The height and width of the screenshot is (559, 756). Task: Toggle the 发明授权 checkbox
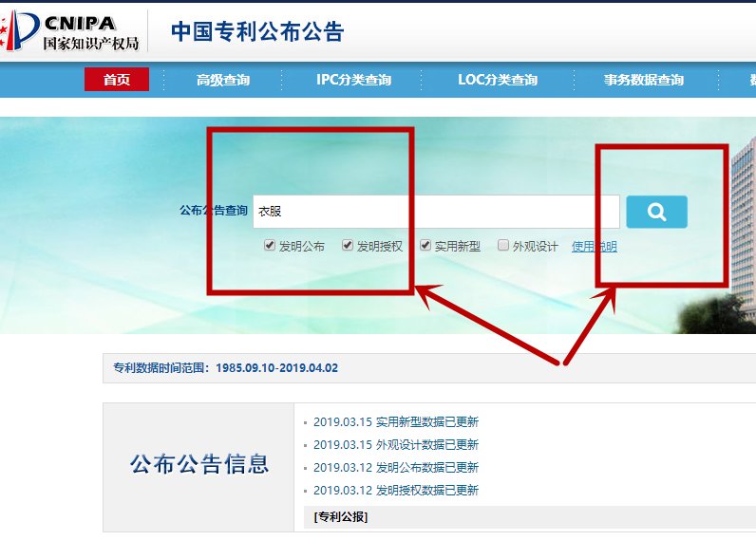click(x=349, y=246)
